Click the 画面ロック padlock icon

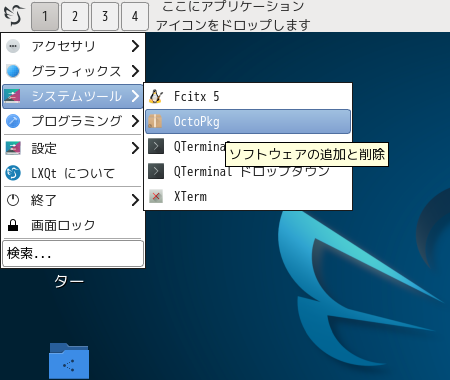13,225
